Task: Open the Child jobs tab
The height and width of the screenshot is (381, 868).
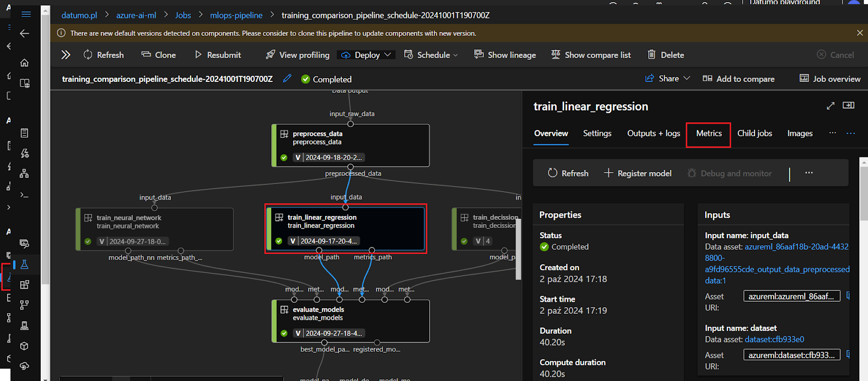Action: (755, 134)
